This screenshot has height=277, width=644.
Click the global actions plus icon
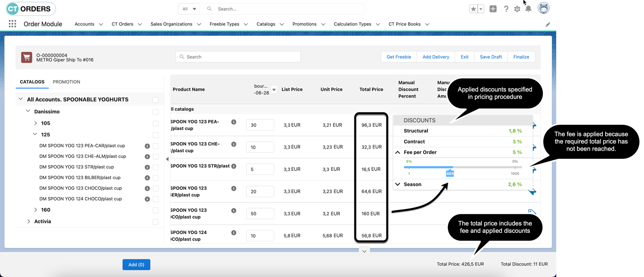click(x=493, y=9)
